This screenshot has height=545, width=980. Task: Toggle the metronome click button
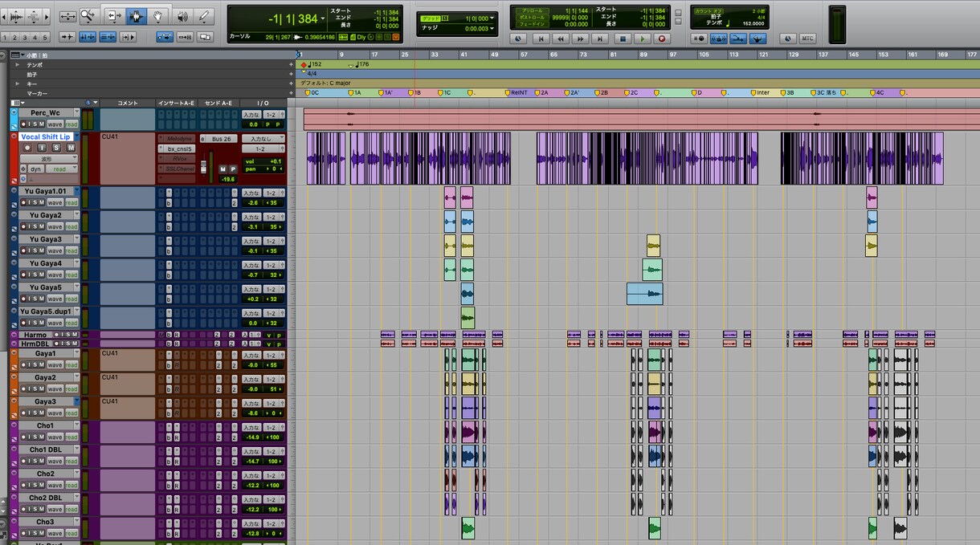(720, 39)
